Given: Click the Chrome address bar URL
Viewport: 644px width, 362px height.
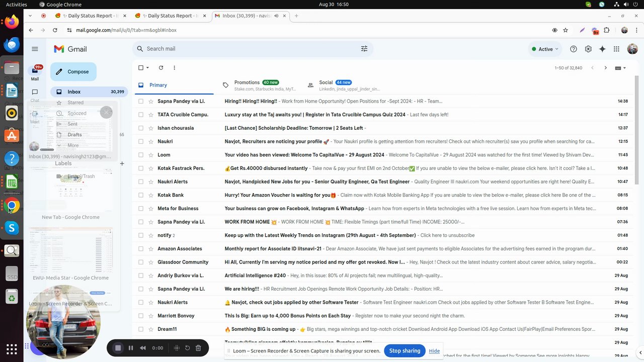Looking at the screenshot, I should tap(126, 30).
